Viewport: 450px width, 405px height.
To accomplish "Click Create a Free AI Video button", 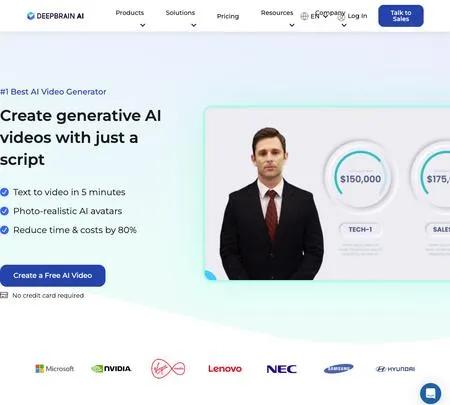I will [x=53, y=276].
